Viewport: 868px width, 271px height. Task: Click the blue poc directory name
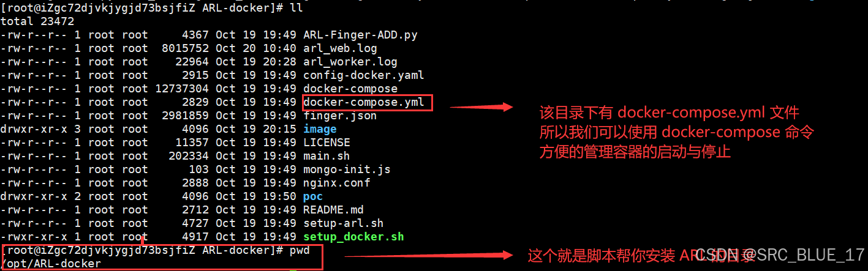coord(313,196)
